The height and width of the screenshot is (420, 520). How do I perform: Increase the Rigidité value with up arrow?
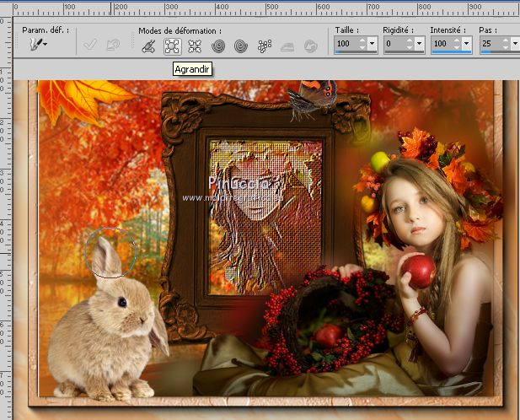pyautogui.click(x=410, y=40)
